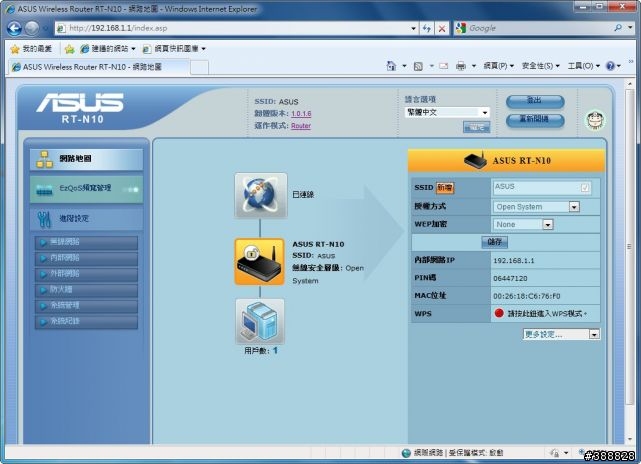641x464 pixels.
Task: Click the red Stop loading icon
Action: [x=442, y=29]
